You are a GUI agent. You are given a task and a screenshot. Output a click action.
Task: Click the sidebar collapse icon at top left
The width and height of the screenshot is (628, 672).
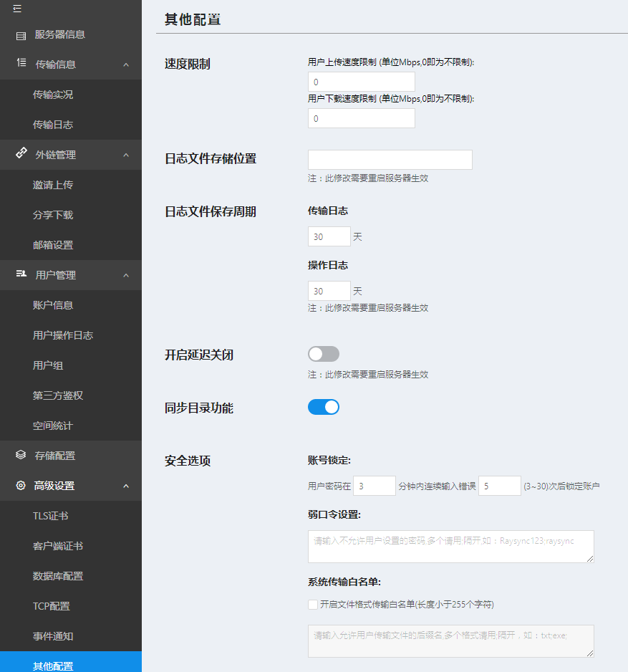[x=17, y=9]
